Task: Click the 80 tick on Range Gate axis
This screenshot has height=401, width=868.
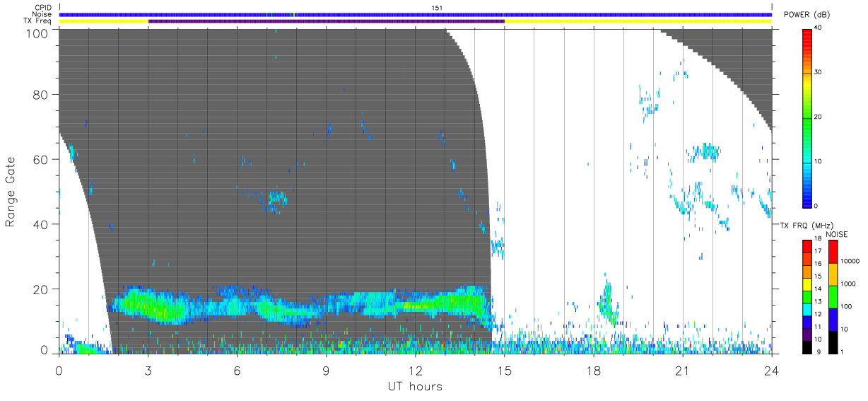Action: 42,95
